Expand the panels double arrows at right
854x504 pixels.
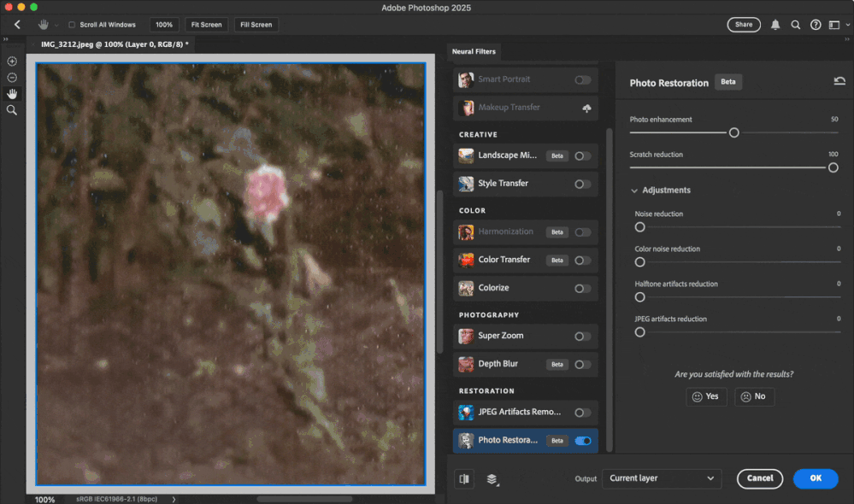[847, 39]
